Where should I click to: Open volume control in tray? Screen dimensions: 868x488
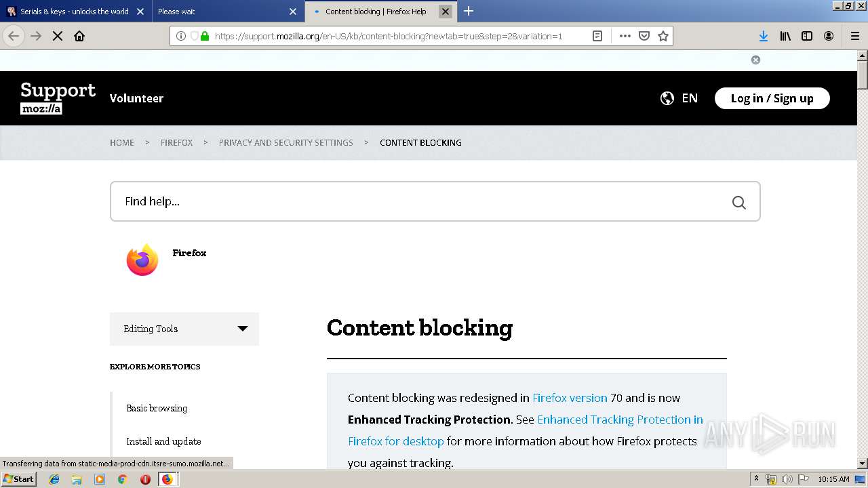787,479
